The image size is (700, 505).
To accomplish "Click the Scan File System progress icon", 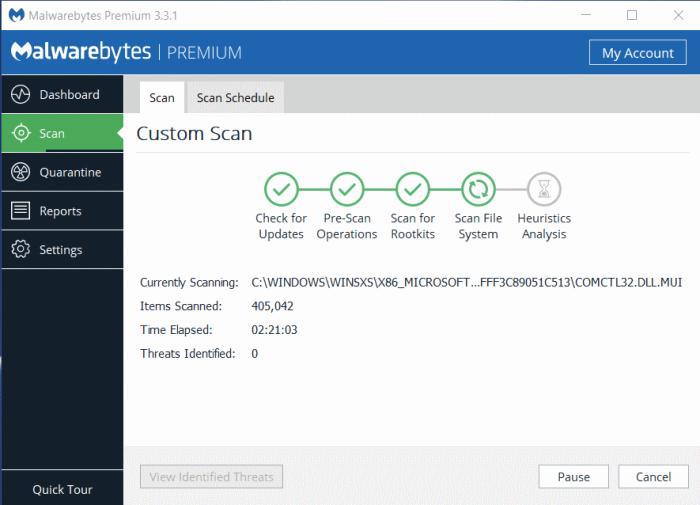I will tap(478, 189).
